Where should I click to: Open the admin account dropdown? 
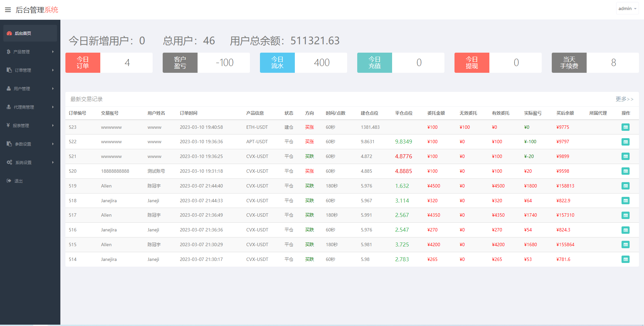(627, 8)
